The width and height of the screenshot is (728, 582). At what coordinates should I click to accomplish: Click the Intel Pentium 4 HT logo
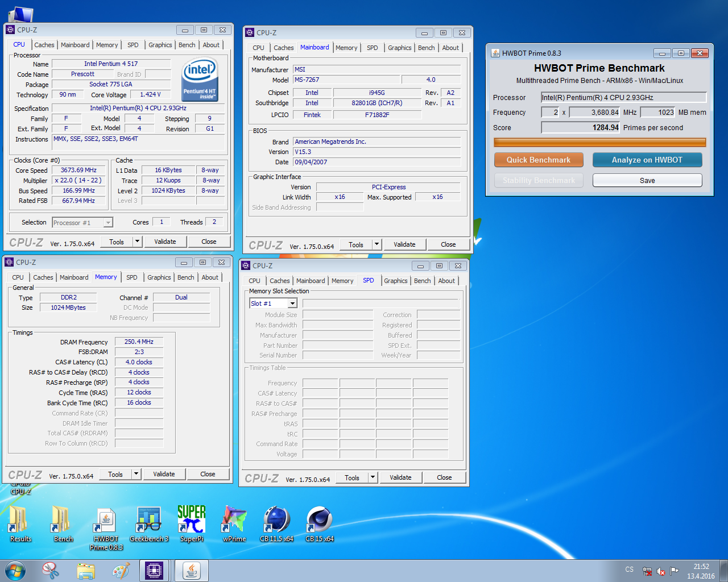(x=200, y=80)
